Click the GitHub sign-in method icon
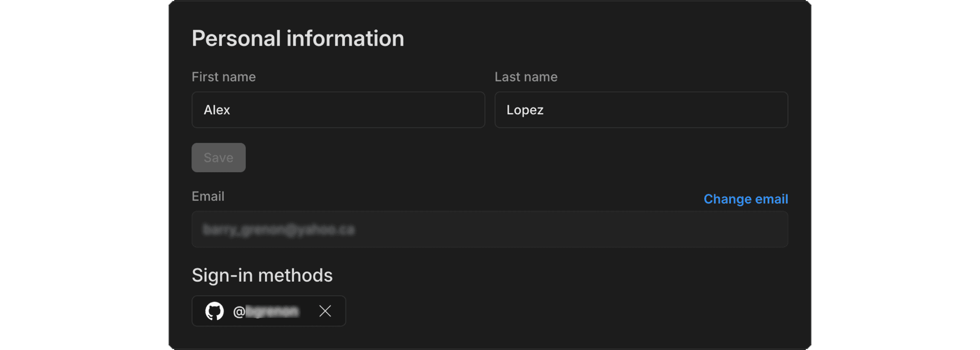Screen dimensions: 980x350 tap(215, 311)
